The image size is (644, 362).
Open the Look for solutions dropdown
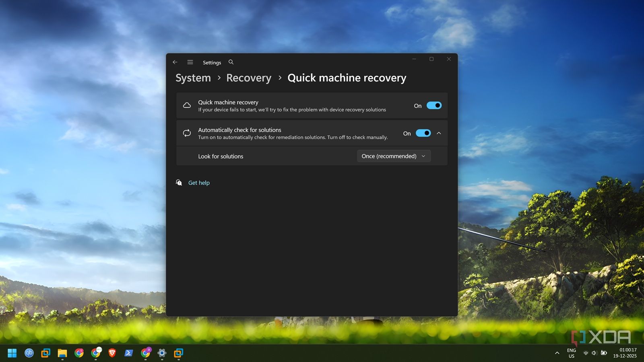pos(394,156)
